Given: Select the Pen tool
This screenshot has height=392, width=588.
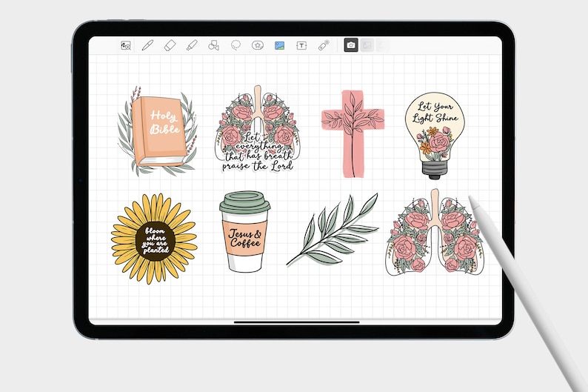Looking at the screenshot, I should coord(147,45).
